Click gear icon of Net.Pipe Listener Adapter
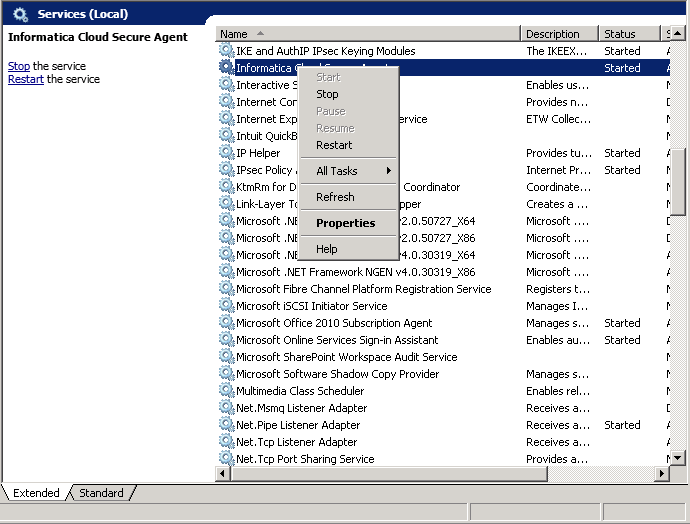Viewport: 690px width, 524px height. 226,425
